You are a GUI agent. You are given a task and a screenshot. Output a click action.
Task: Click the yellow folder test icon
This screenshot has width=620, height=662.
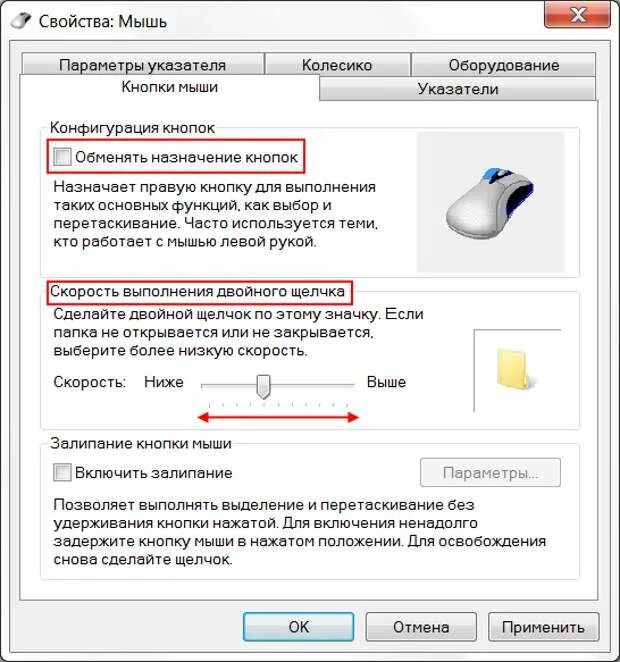pos(514,369)
